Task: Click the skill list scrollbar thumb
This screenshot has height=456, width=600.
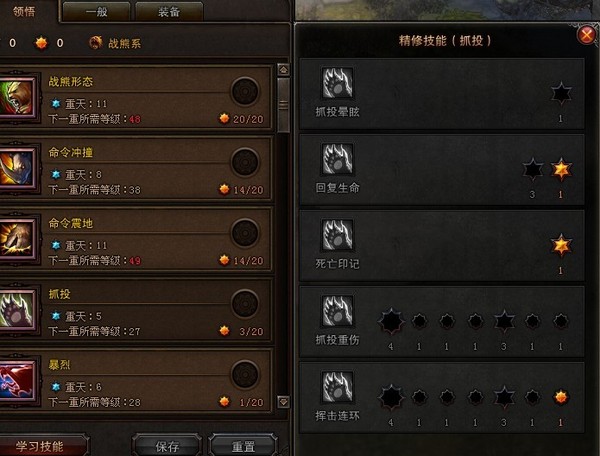Action: tap(283, 105)
